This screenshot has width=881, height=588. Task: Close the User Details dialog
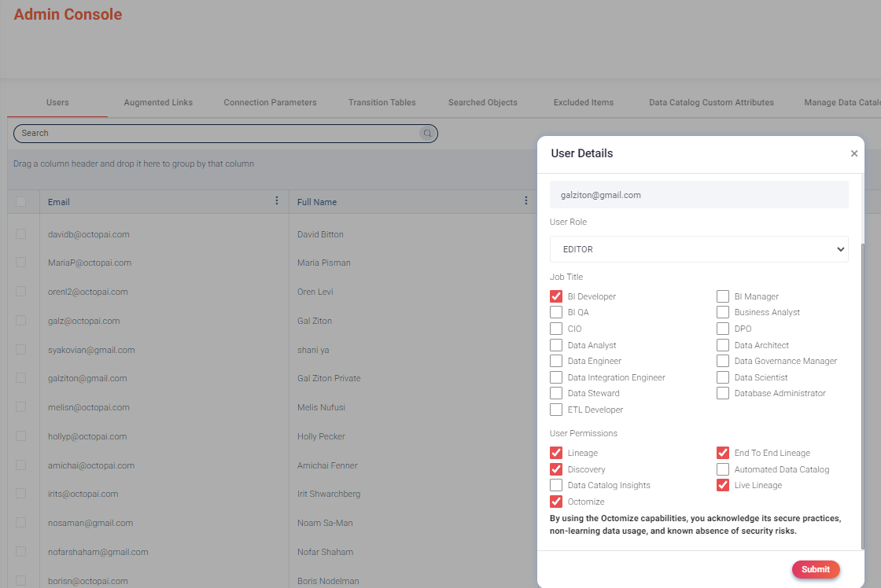(x=854, y=154)
